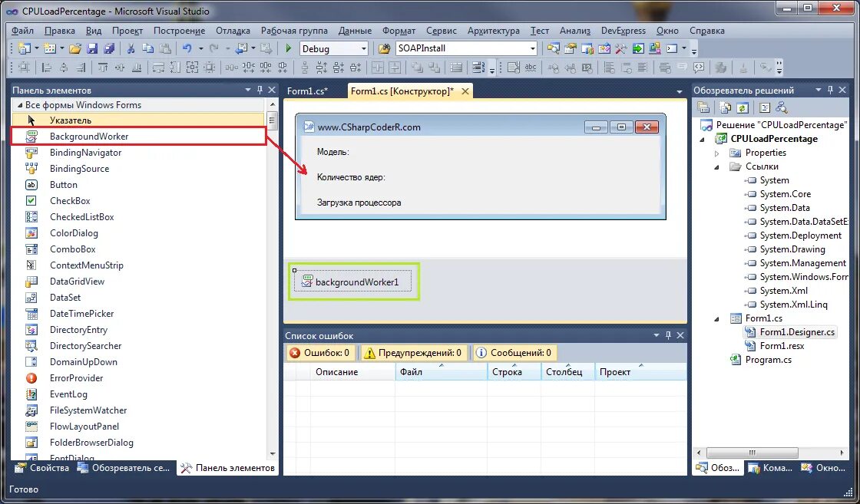Click the Toolbox vertical scrollbar down arrow
This screenshot has height=504, width=860.
273,454
